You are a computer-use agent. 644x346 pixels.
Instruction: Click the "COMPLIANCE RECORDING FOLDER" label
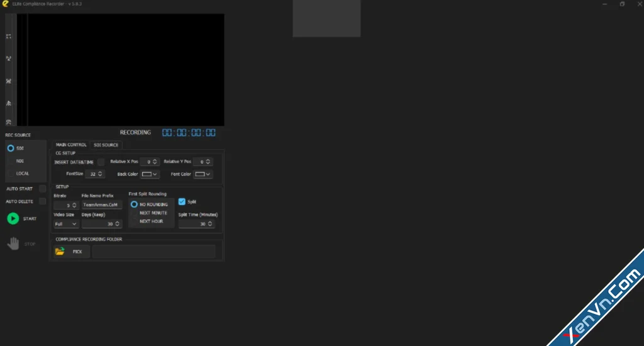(x=89, y=239)
